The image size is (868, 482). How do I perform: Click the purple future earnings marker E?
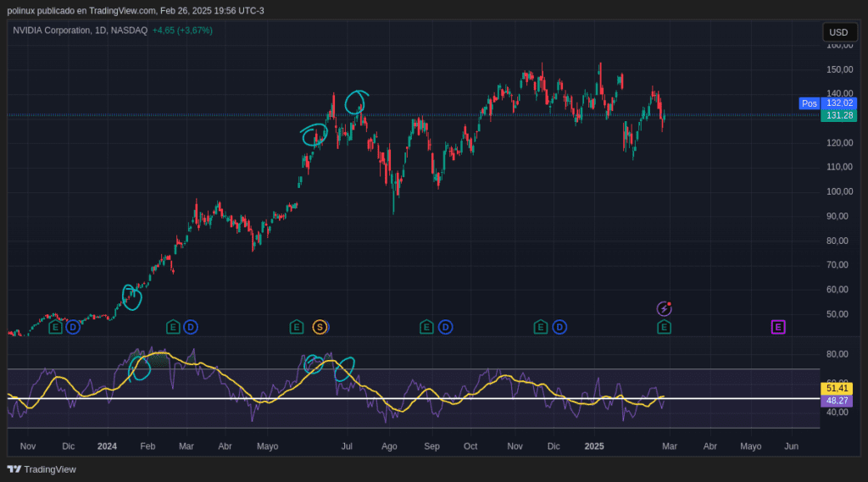coord(778,327)
